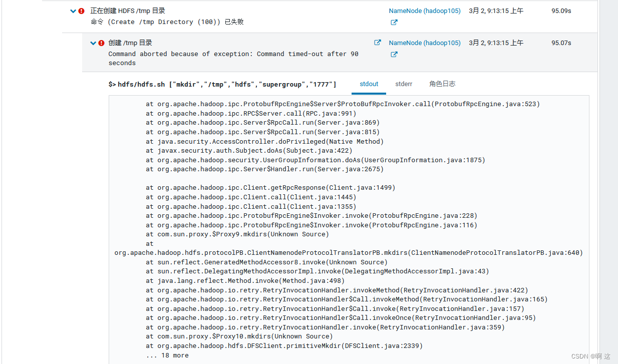Click the 创建 /tmp 目录 sub-step title
This screenshot has height=364, width=618.
click(x=130, y=43)
